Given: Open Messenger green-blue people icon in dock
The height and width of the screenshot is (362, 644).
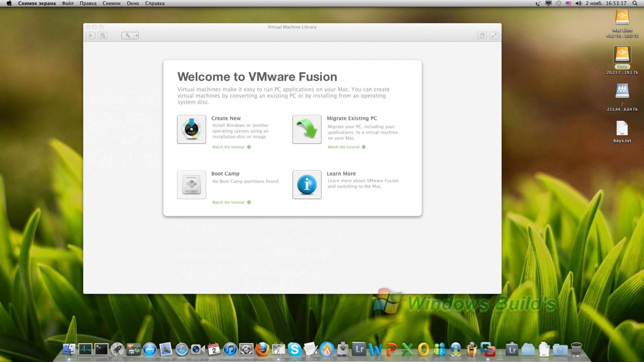Looking at the screenshot, I should pos(440,349).
